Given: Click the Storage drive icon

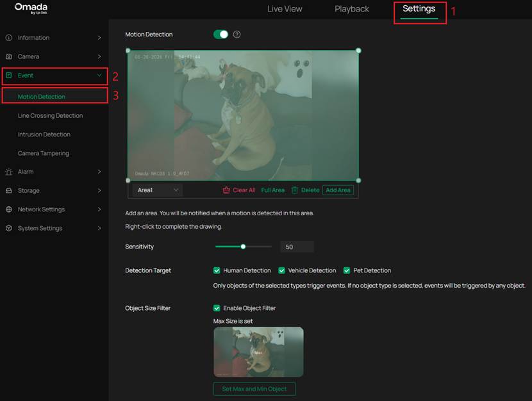Looking at the screenshot, I should (9, 190).
